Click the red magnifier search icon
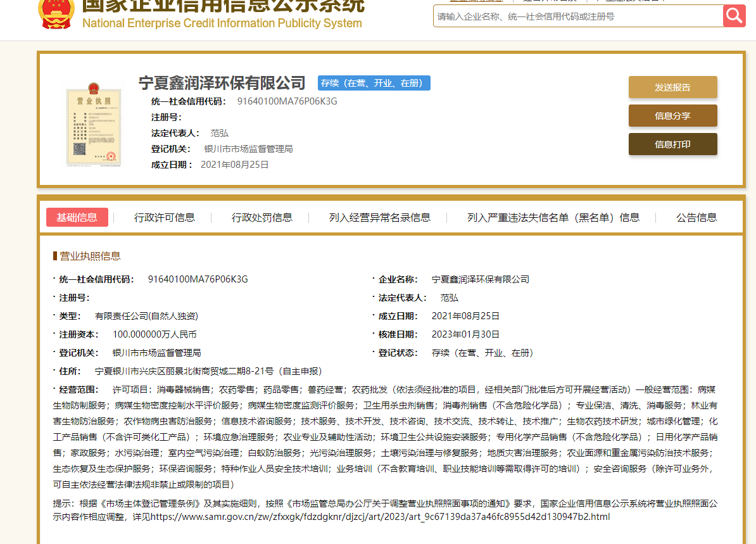 (734, 16)
